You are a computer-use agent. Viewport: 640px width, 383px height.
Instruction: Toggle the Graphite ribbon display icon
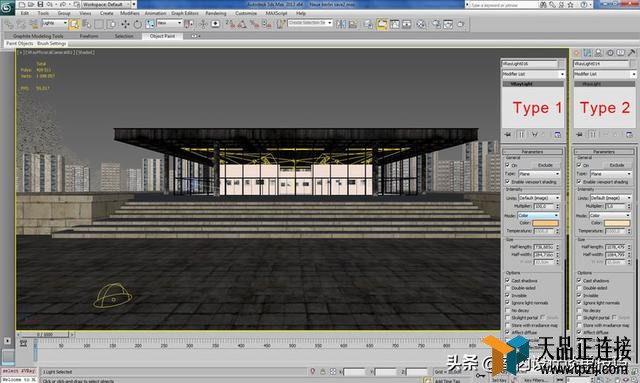coord(382,24)
